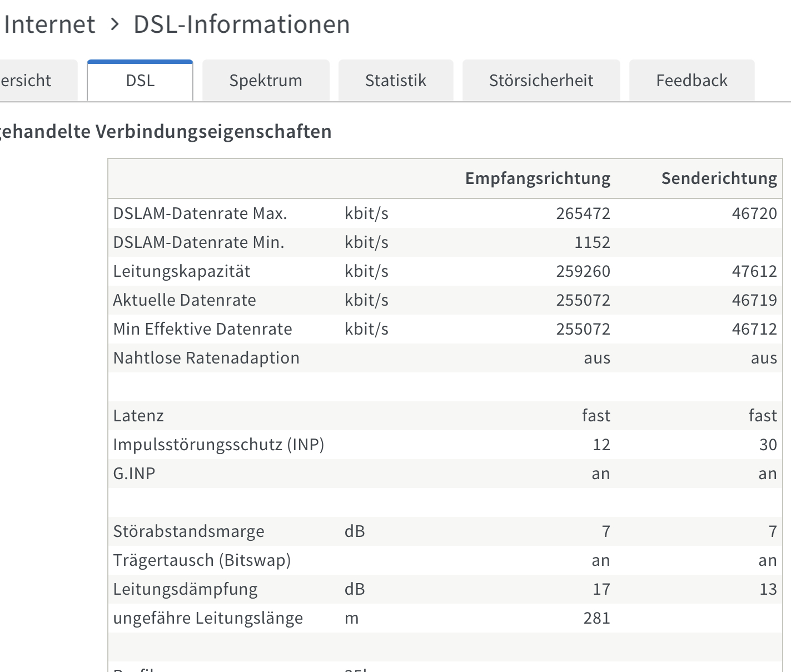Select the Störabstandsmarge row label
The height and width of the screenshot is (672, 791).
(188, 531)
